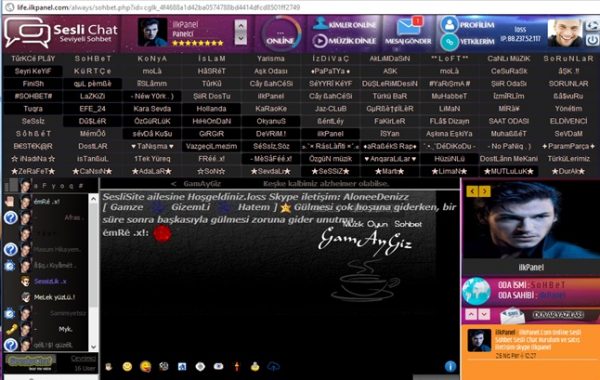
Task: Join the KaRaoKe room
Action: (x=271, y=109)
